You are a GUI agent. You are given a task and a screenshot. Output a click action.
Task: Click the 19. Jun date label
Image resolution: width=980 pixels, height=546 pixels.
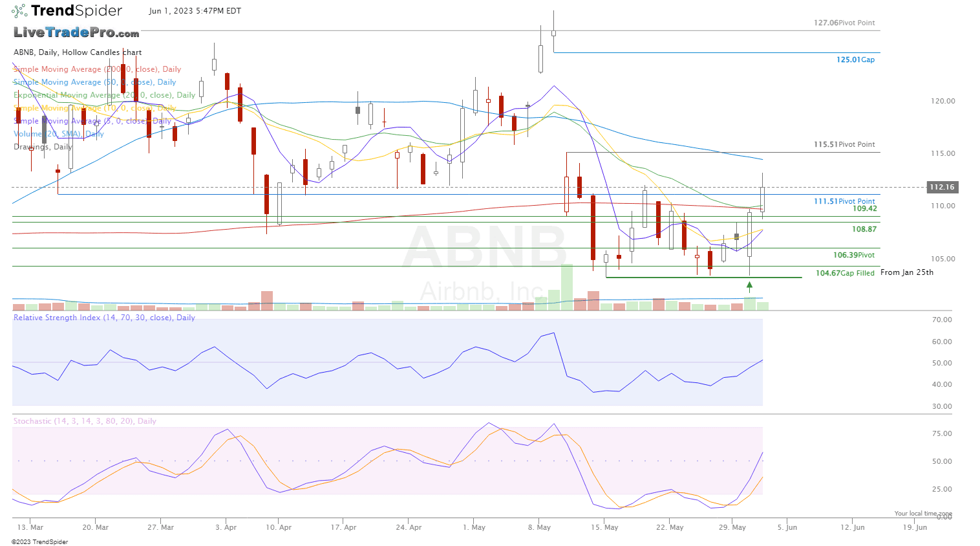915,527
